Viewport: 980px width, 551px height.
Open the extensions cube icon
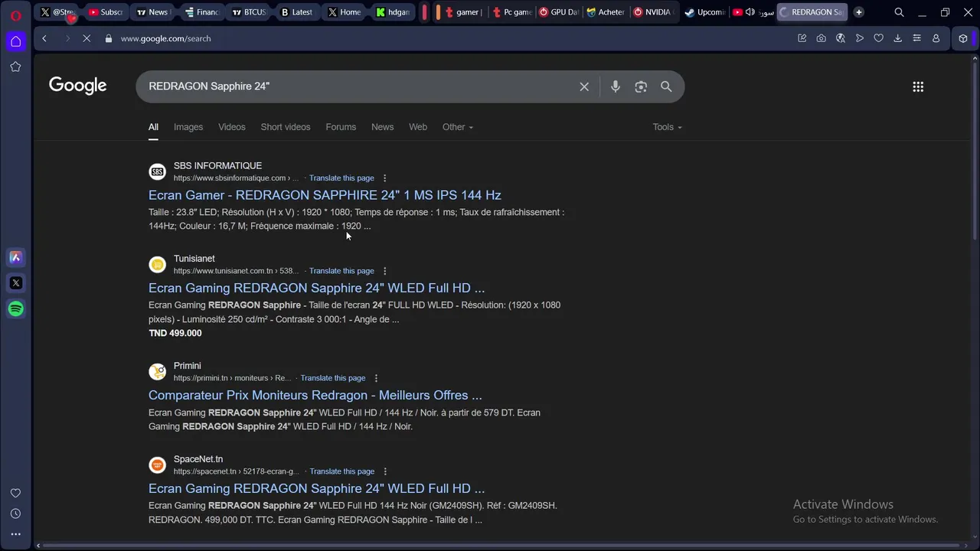tap(963, 38)
